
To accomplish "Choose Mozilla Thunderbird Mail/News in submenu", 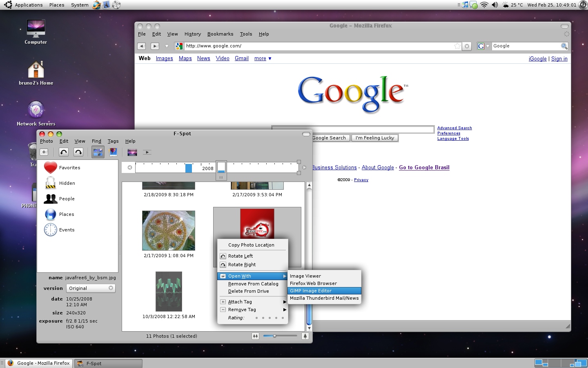I will [324, 298].
